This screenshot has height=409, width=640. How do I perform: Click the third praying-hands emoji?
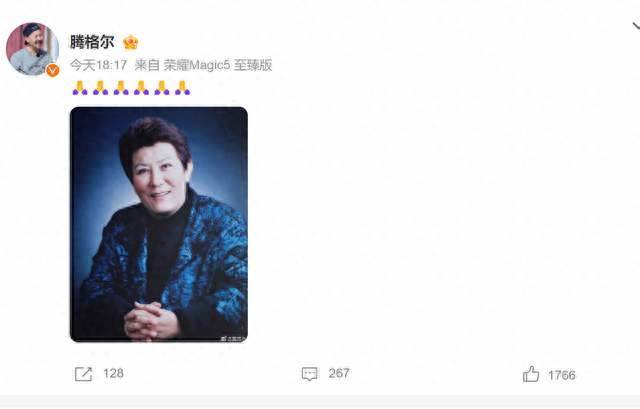click(x=121, y=87)
